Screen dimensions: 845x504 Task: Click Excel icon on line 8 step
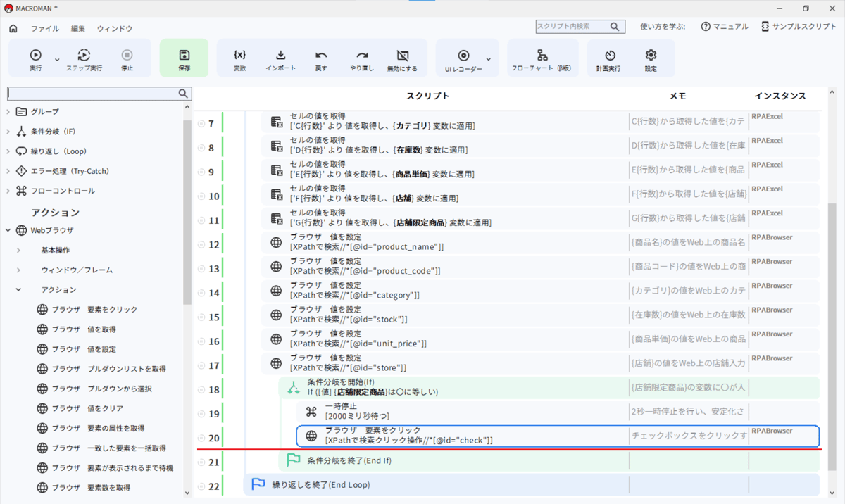277,146
